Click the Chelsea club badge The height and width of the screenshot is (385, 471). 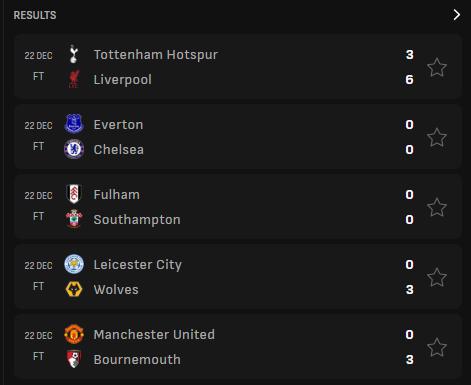(74, 149)
